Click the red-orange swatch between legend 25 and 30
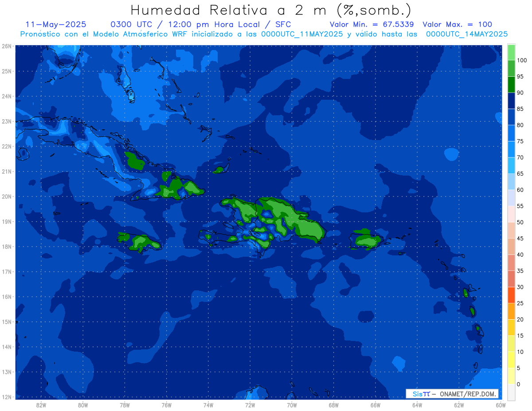 511,295
